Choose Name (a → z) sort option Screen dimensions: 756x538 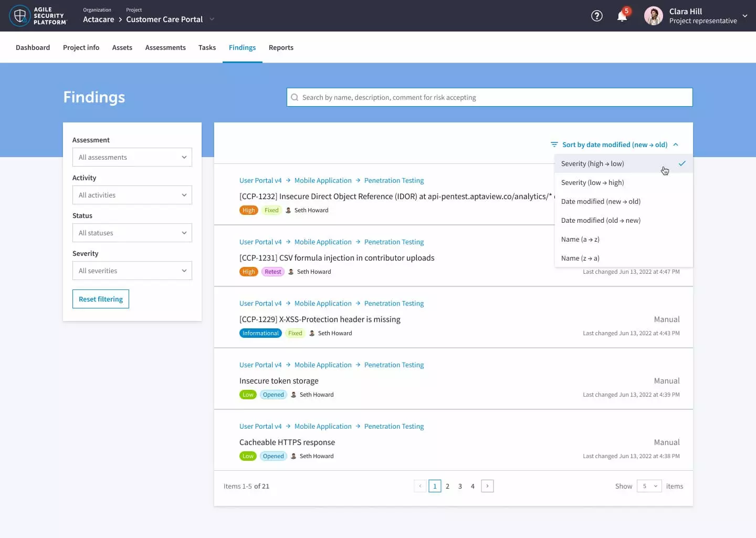click(x=624, y=239)
